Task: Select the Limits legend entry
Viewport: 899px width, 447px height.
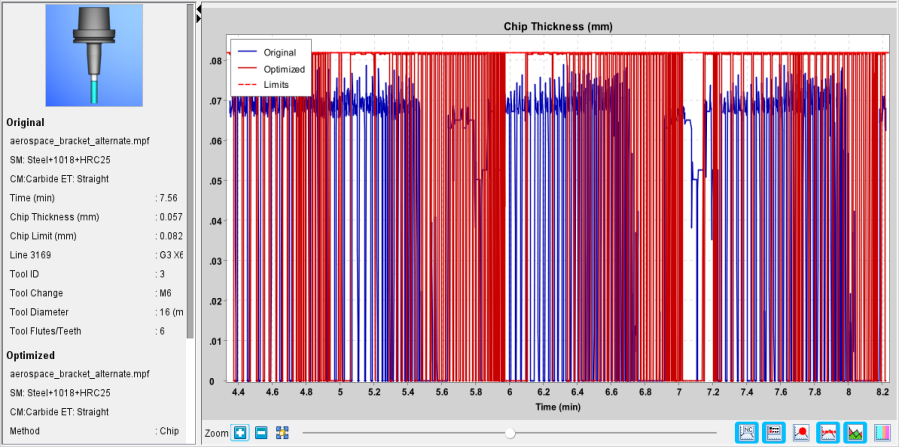Action: [x=276, y=84]
